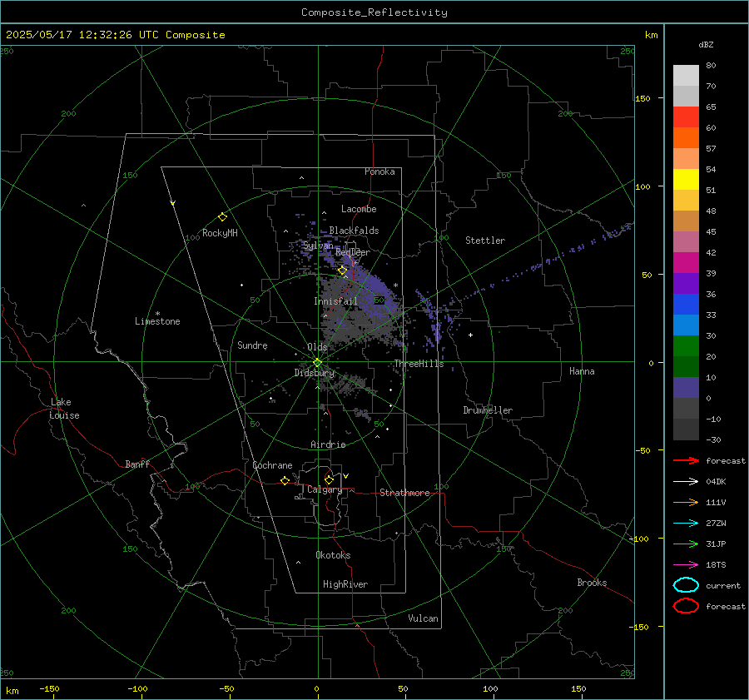The image size is (749, 700).
Task: Click the 04DK legend label
Action: point(716,482)
